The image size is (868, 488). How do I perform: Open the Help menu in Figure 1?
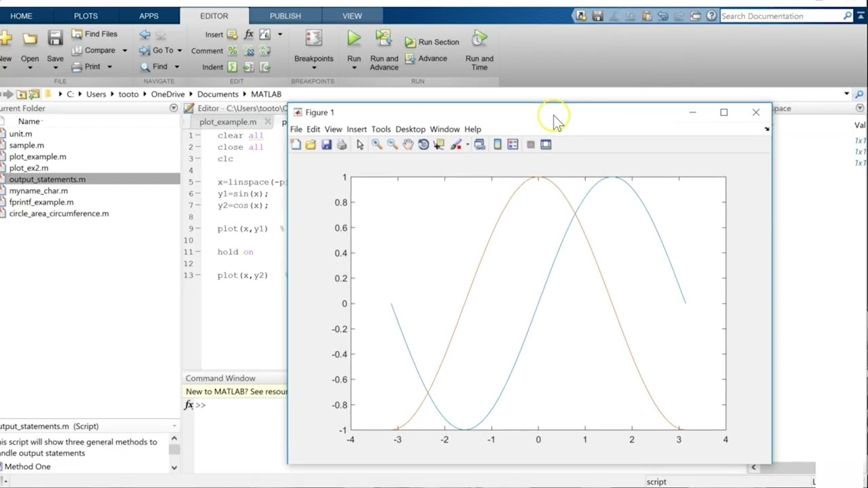click(473, 129)
